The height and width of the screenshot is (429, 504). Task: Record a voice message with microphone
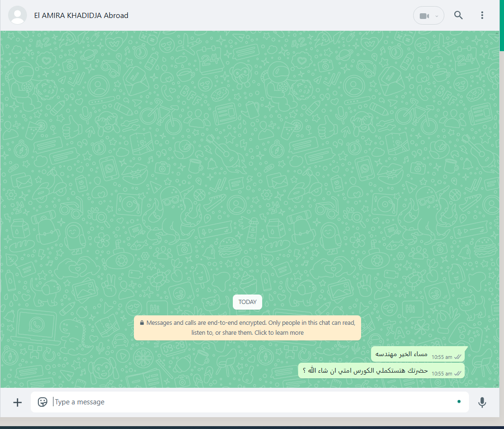coord(482,402)
